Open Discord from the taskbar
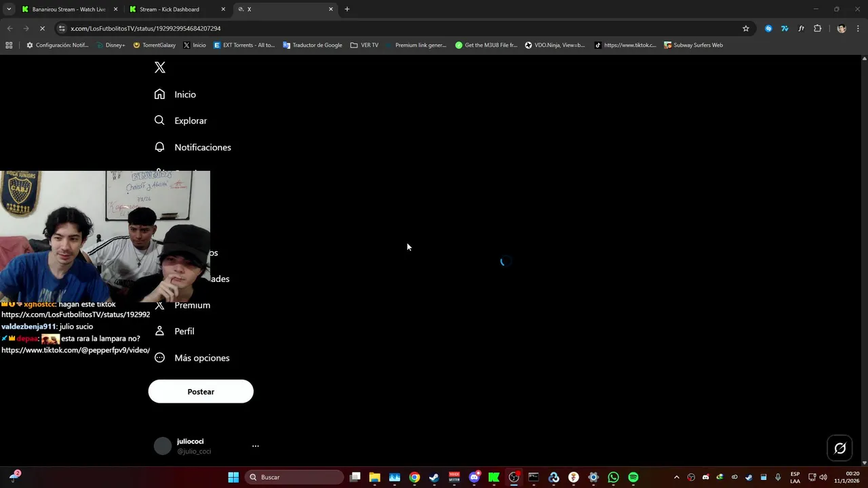Image resolution: width=868 pixels, height=488 pixels. (x=474, y=477)
